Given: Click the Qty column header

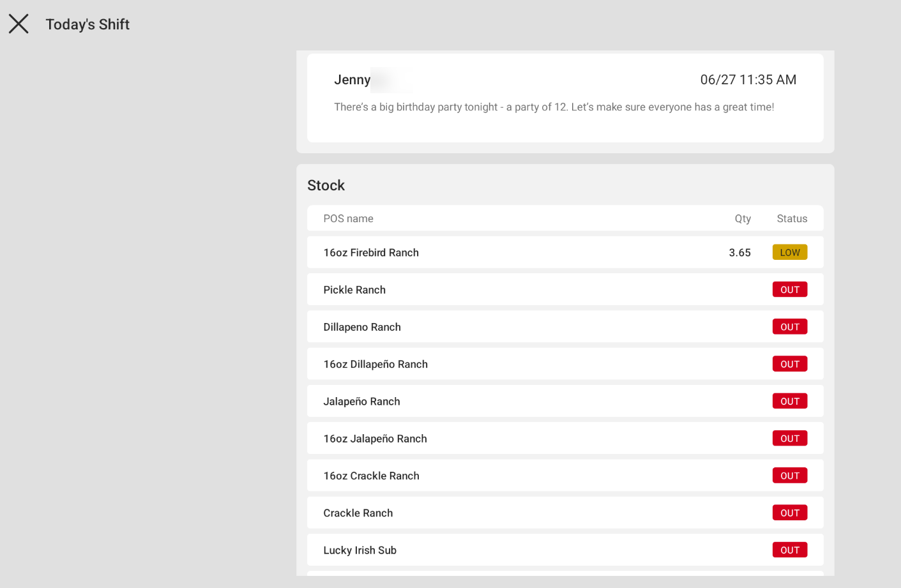Looking at the screenshot, I should tap(743, 218).
